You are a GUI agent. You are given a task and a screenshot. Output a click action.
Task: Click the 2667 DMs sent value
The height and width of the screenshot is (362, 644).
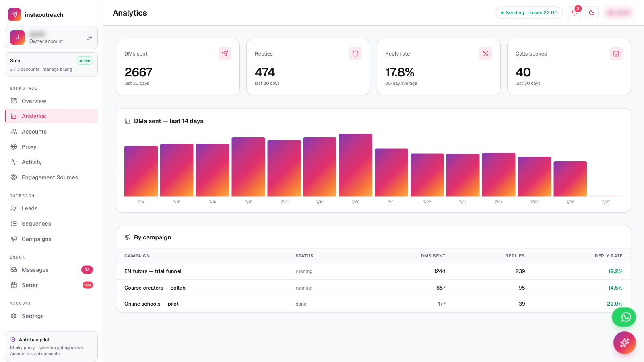(138, 72)
